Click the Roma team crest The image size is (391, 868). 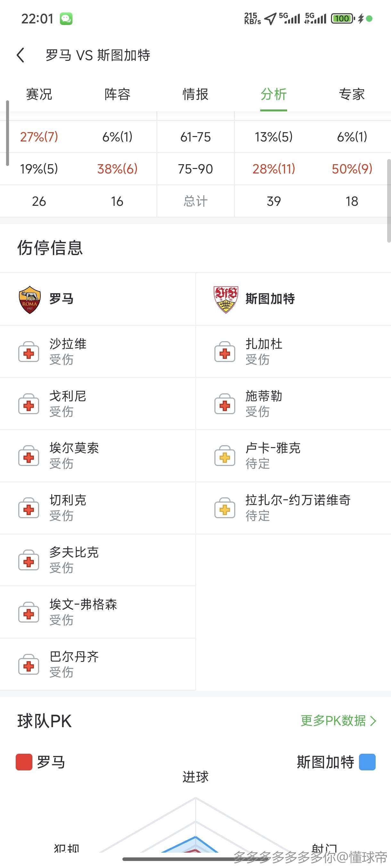[x=30, y=300]
